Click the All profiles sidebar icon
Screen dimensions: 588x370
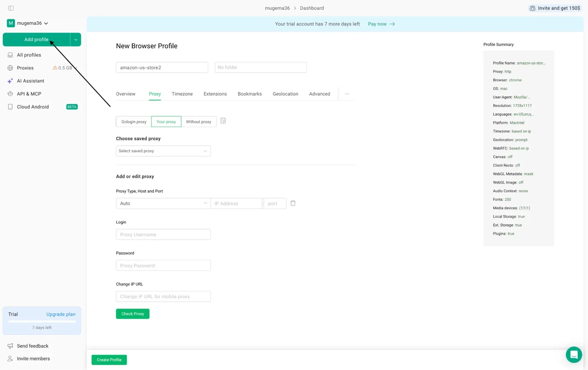coord(10,55)
